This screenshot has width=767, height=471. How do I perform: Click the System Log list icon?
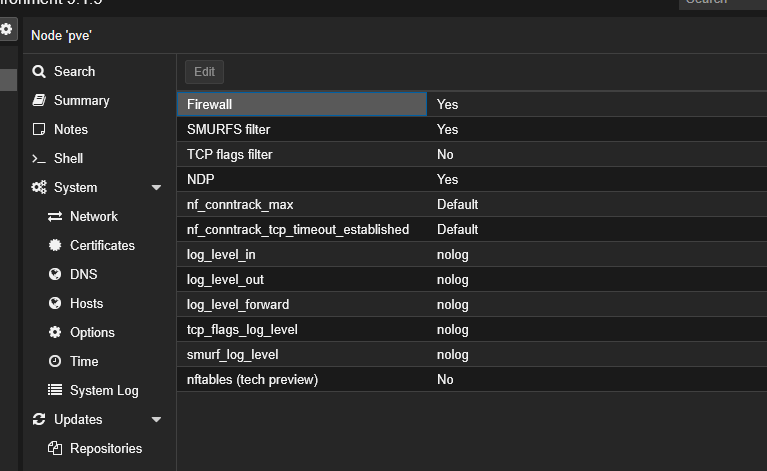tap(55, 390)
